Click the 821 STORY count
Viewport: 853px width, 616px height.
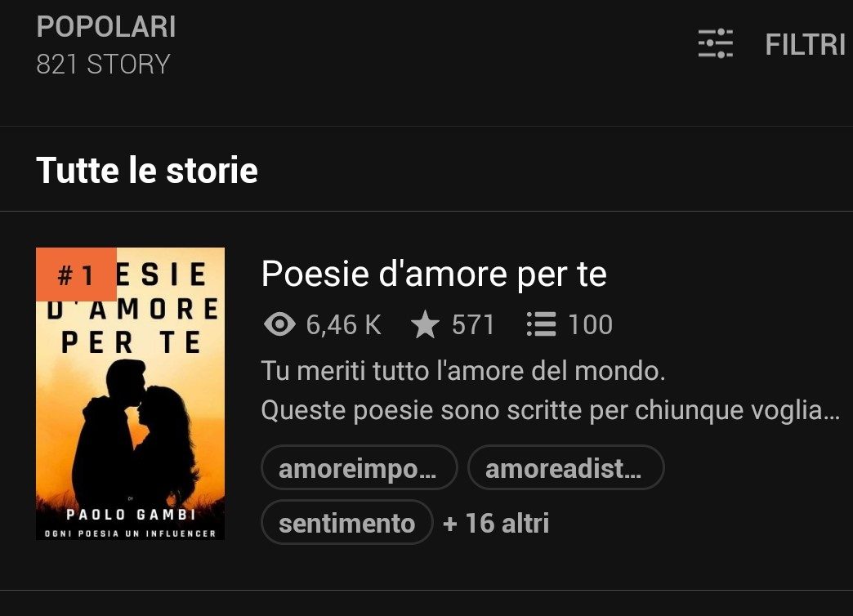tap(104, 65)
